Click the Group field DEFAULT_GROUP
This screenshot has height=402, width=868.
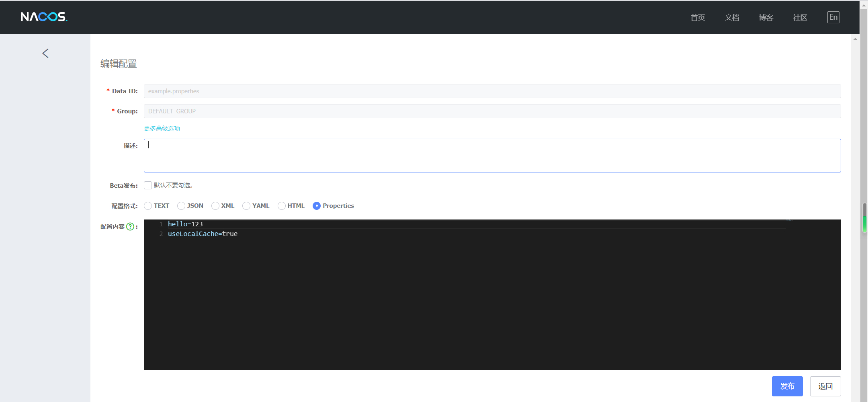click(492, 111)
